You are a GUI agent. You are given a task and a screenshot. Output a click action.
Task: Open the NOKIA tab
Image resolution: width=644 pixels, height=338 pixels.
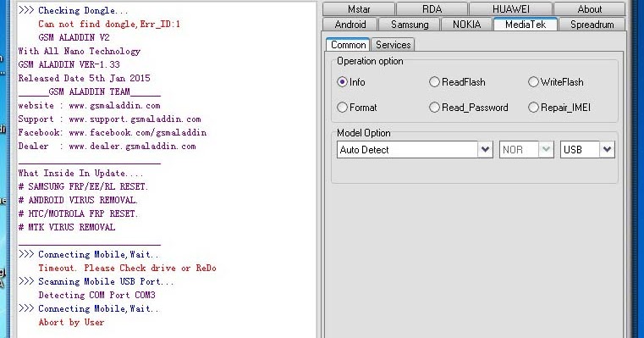(x=466, y=25)
